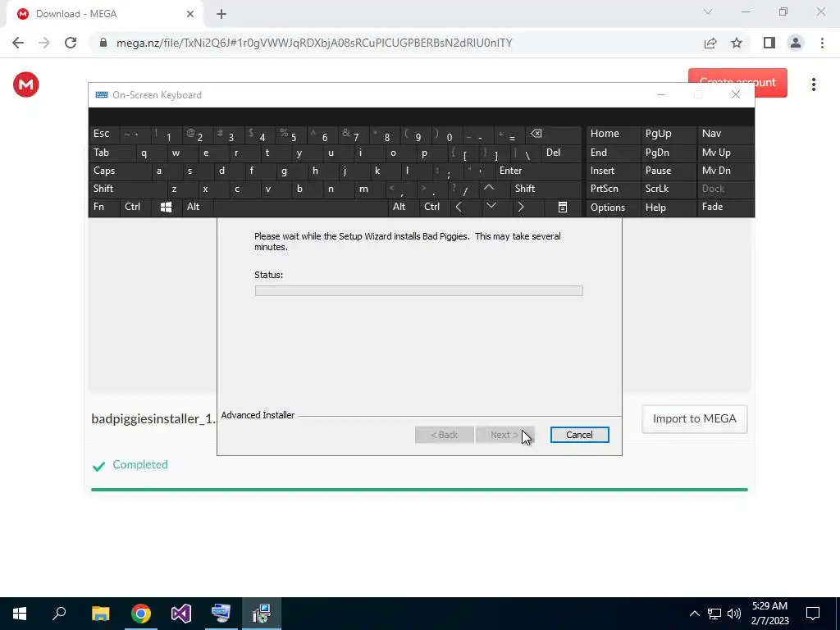This screenshot has width=840, height=630.
Task: Bookmark this page with the star icon
Action: pyautogui.click(x=737, y=43)
